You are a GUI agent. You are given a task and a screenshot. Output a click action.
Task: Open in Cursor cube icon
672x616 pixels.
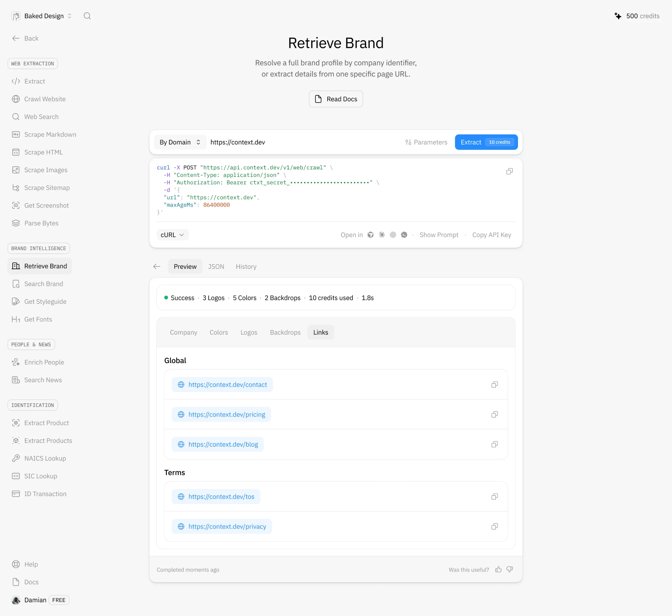pos(370,235)
